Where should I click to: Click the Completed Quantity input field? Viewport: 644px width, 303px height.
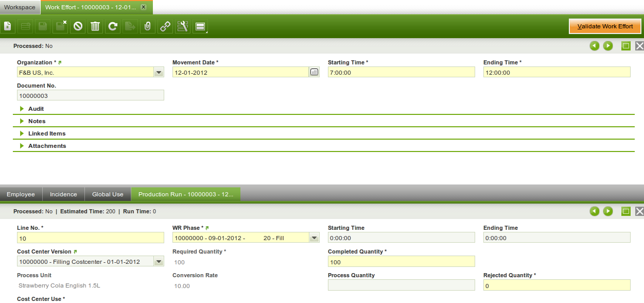(401, 262)
